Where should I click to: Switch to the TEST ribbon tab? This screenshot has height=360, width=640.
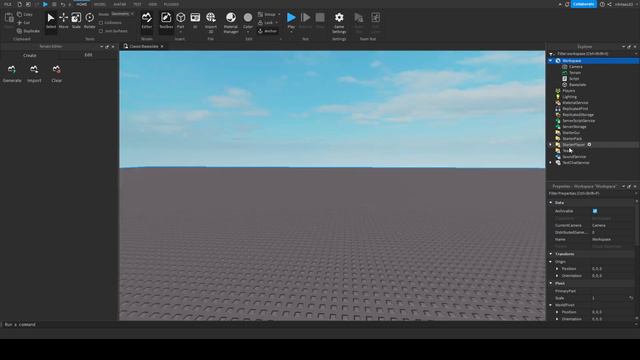click(x=137, y=4)
